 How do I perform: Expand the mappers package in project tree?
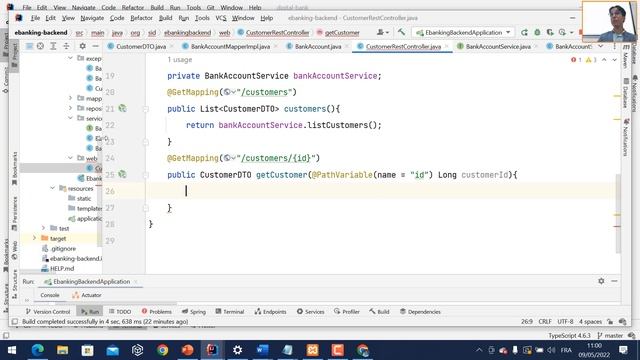coord(71,98)
